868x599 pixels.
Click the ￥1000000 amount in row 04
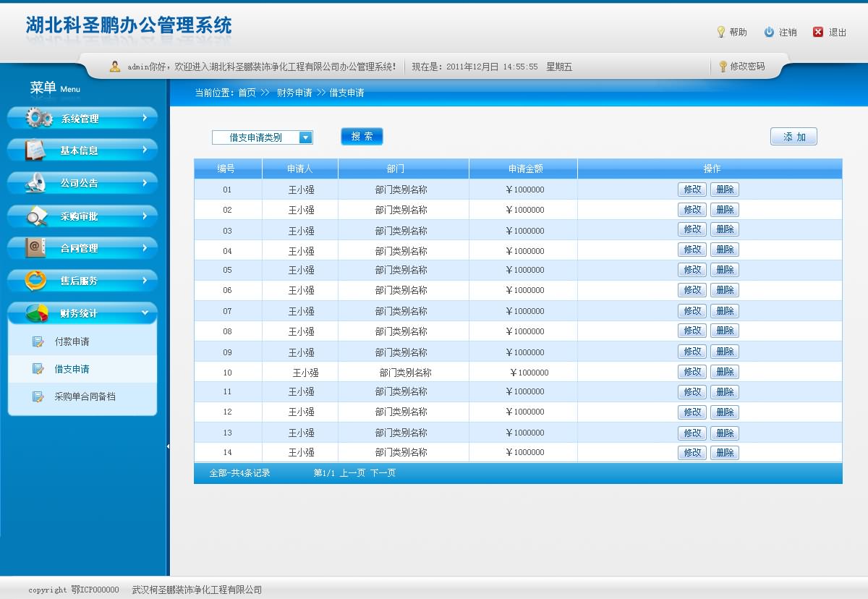524,252
